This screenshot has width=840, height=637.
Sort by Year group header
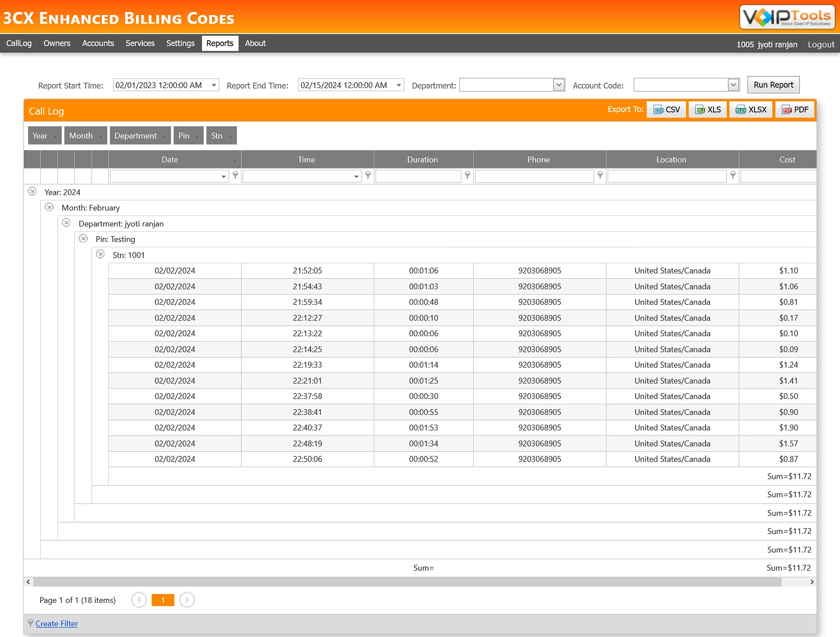(x=45, y=136)
